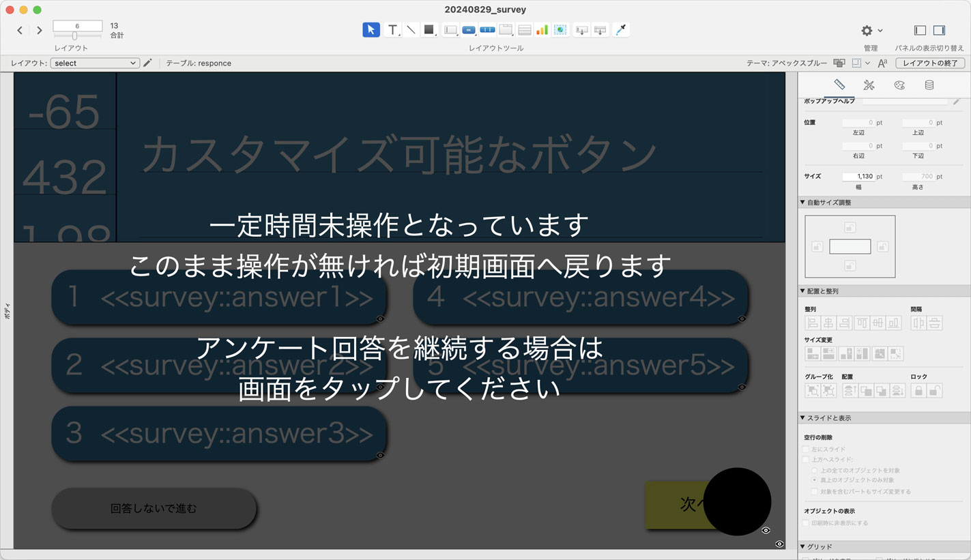Click the survey::answer4 button object
This screenshot has width=971, height=560.
pyautogui.click(x=581, y=297)
